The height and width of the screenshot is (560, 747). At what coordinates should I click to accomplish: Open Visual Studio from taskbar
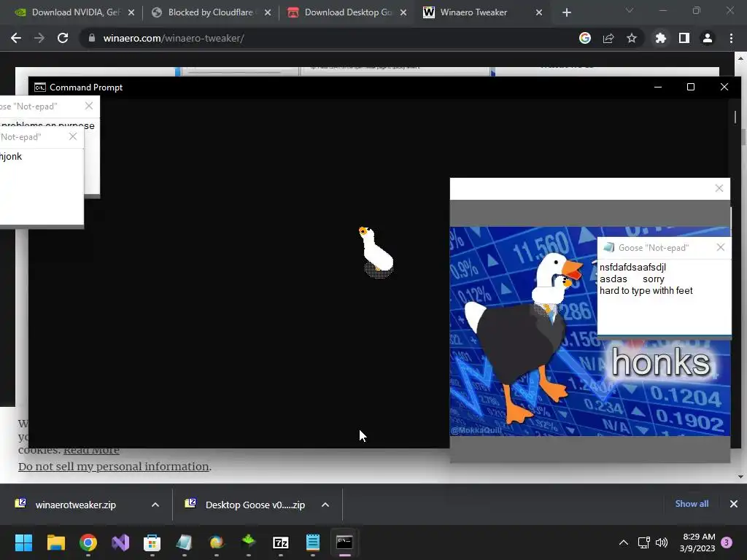(120, 542)
